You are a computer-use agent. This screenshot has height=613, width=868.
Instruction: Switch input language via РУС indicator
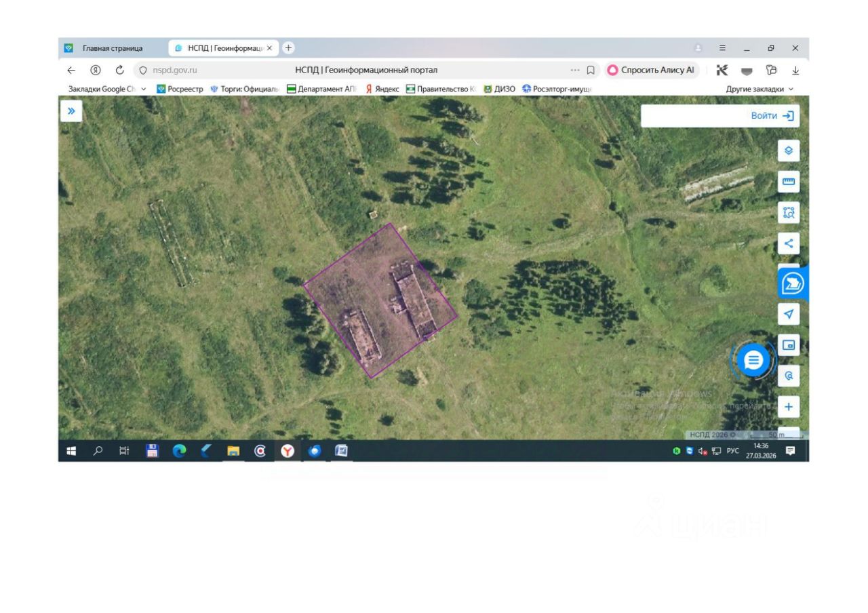pos(732,451)
